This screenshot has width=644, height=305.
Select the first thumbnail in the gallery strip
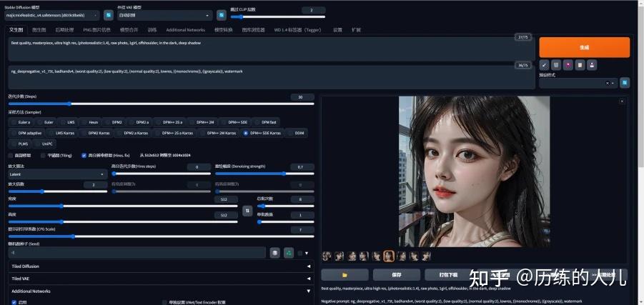(x=327, y=256)
